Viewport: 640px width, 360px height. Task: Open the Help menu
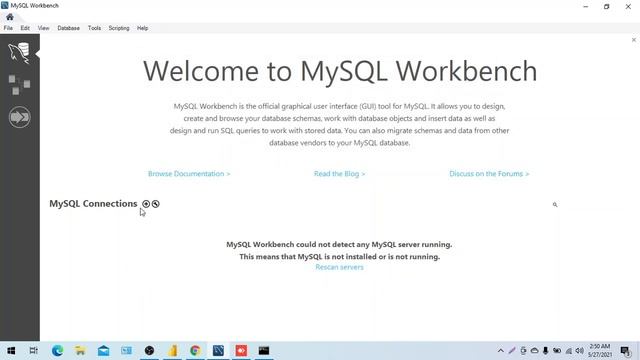[142, 28]
